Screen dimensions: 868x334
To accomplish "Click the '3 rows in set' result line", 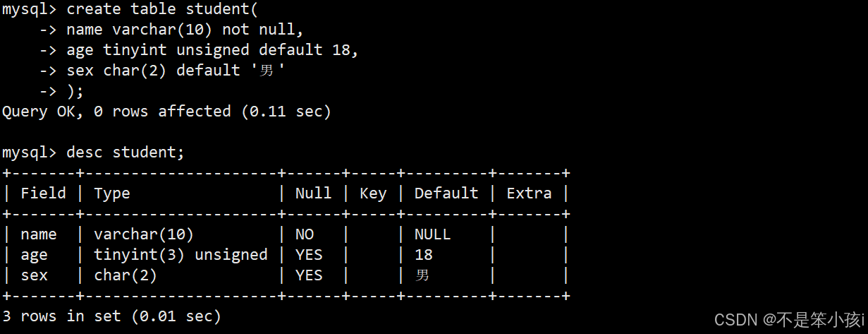I will (112, 316).
